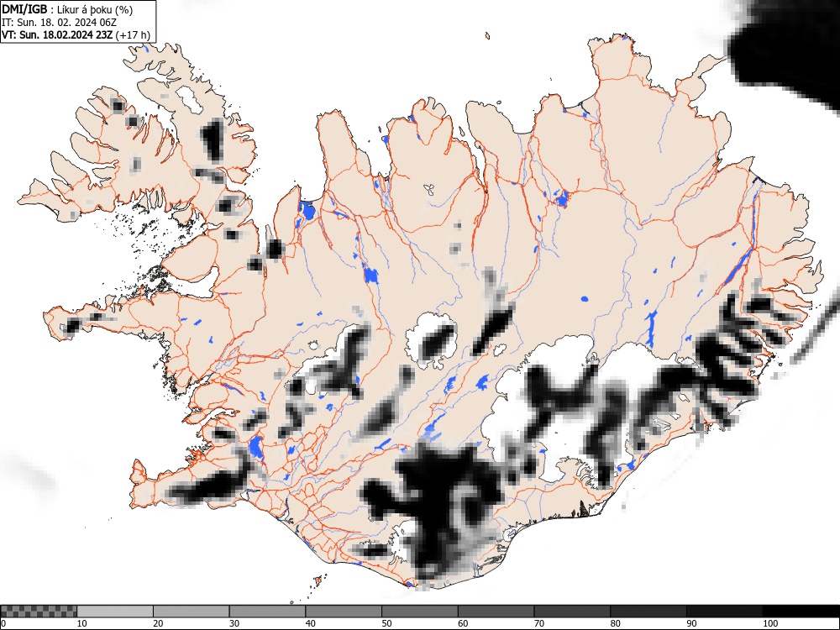840x630 pixels.
Task: Select the checkered 0–10 legend swatch
Action: pyautogui.click(x=39, y=612)
